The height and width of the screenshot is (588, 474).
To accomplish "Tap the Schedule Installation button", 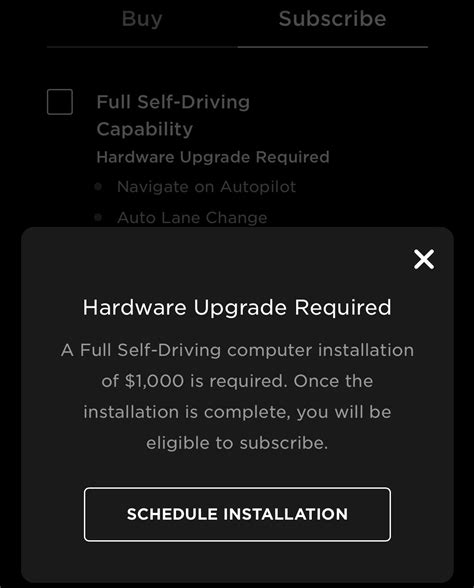I will click(x=237, y=514).
